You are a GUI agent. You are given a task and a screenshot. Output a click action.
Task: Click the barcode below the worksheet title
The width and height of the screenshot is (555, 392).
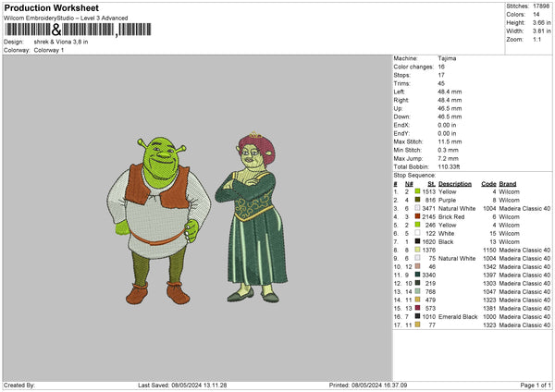(x=74, y=30)
